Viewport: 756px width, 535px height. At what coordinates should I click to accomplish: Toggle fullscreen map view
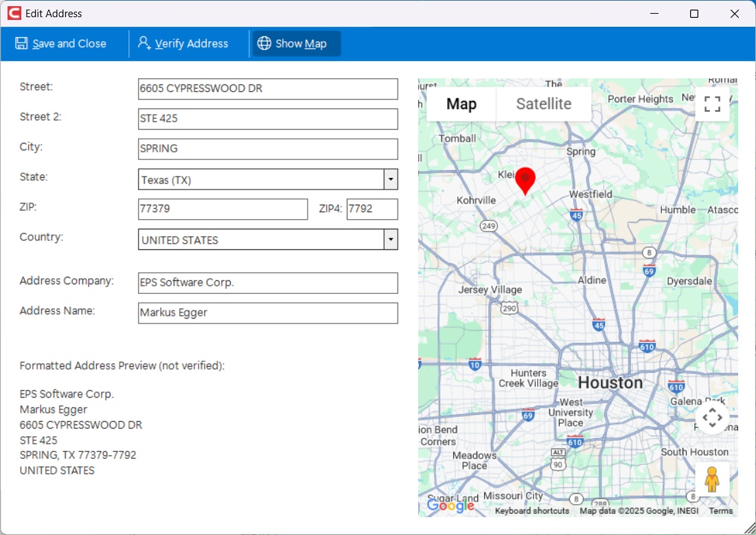point(712,104)
